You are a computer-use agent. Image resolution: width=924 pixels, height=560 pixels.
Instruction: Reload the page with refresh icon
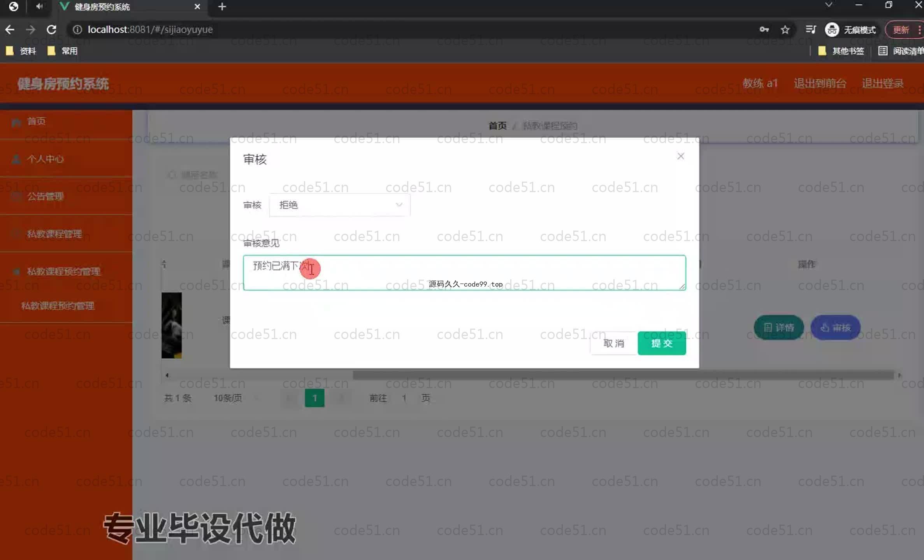click(51, 30)
